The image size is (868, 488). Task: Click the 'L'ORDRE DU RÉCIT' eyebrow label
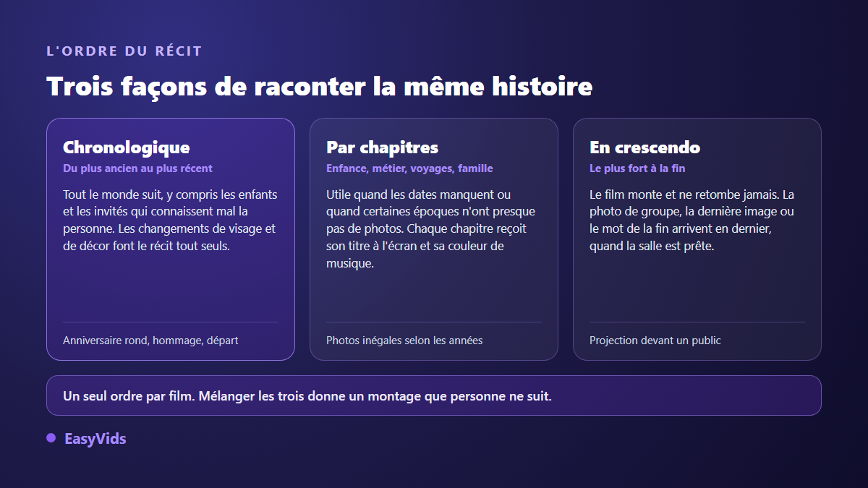tap(124, 51)
